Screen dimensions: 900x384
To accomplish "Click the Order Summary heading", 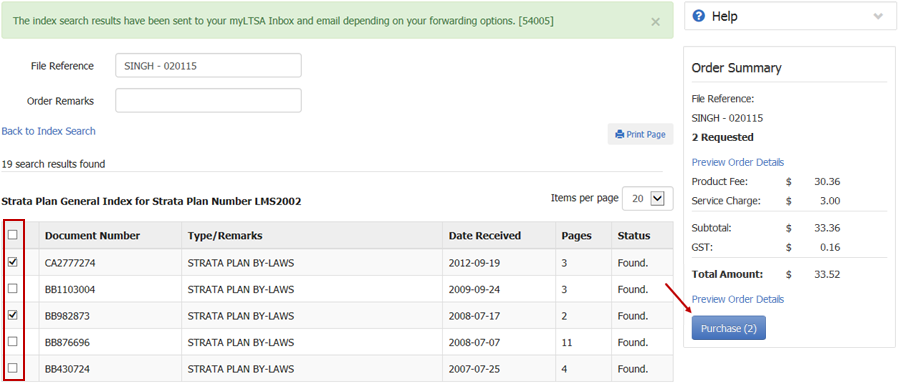I will (x=736, y=68).
